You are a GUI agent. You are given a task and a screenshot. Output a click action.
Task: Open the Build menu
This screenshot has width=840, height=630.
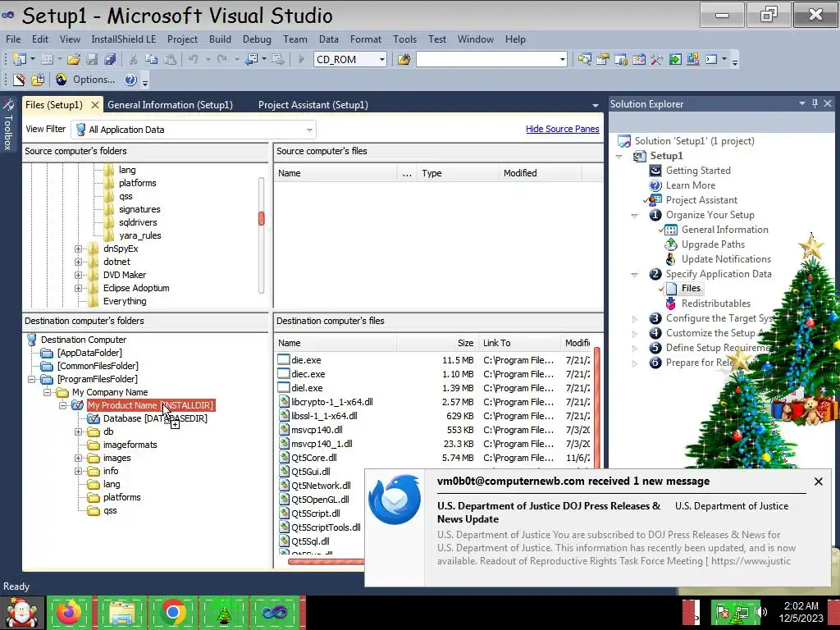220,39
